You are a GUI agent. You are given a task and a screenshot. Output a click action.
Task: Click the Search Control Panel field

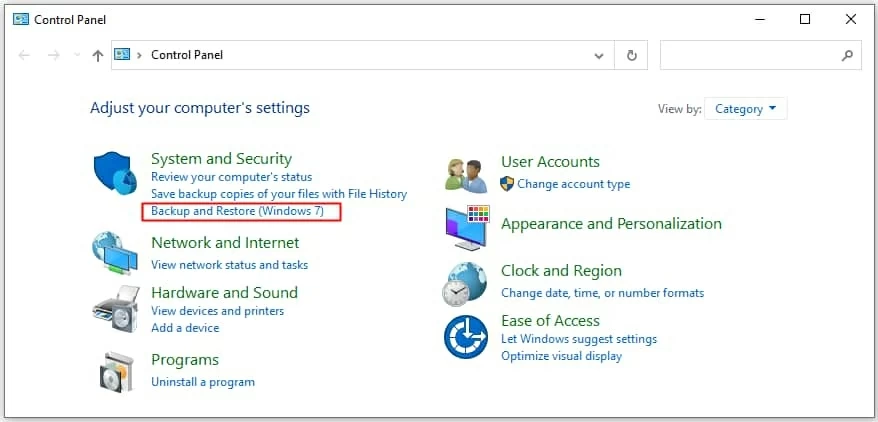tap(750, 56)
